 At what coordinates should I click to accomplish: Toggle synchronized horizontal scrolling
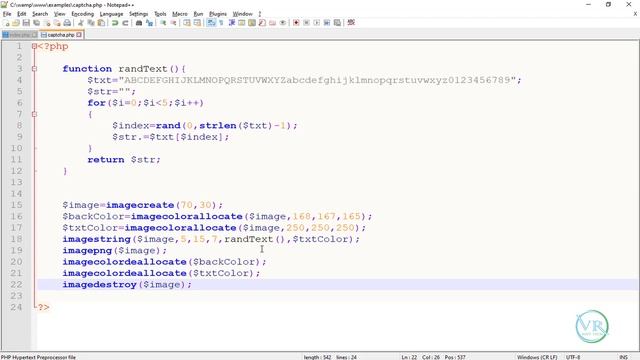point(198,23)
